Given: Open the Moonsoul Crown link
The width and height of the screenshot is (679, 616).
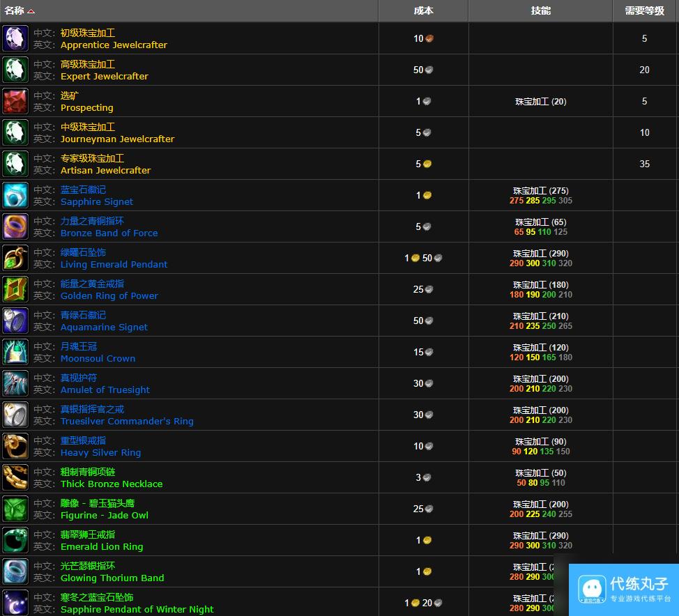Looking at the screenshot, I should 98,358.
